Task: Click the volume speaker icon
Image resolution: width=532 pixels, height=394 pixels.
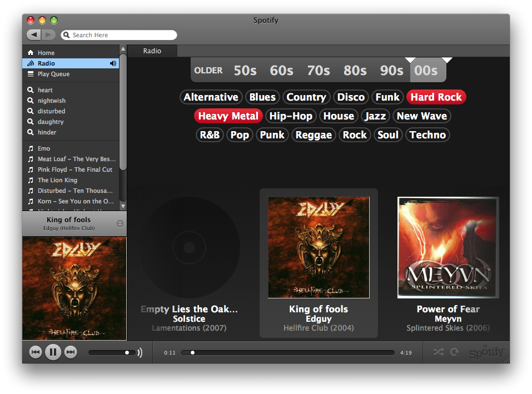Action: 140,352
